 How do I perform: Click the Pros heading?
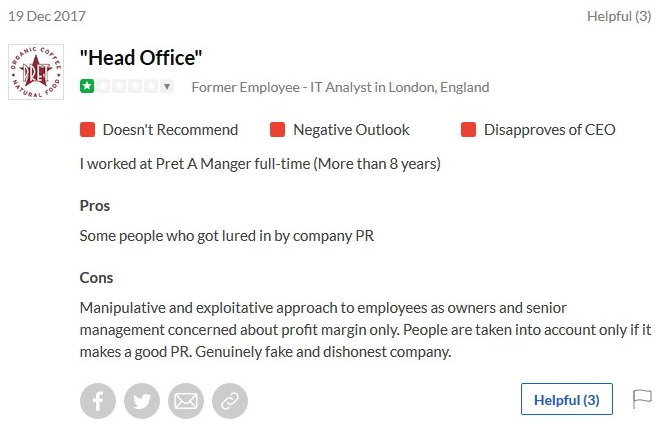[x=95, y=206]
